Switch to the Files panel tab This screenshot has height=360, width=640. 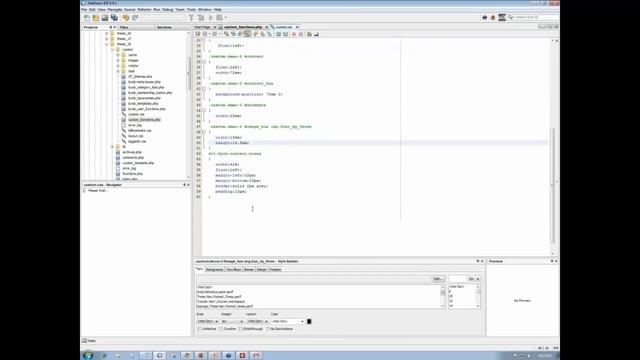(124, 27)
